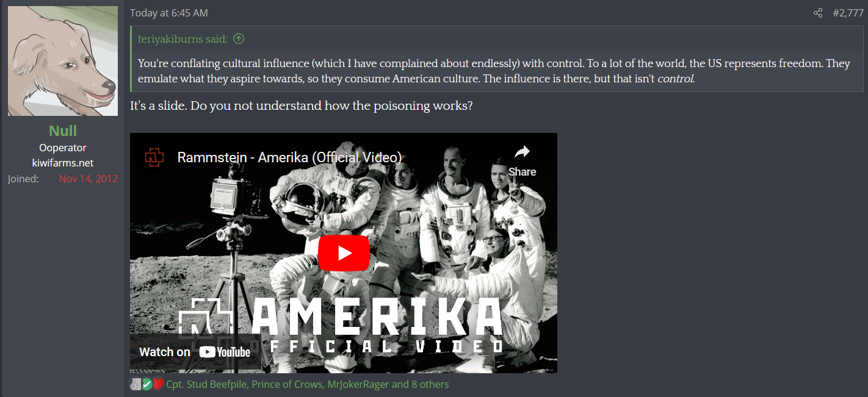
Task: Open the Null username profile
Action: [63, 131]
